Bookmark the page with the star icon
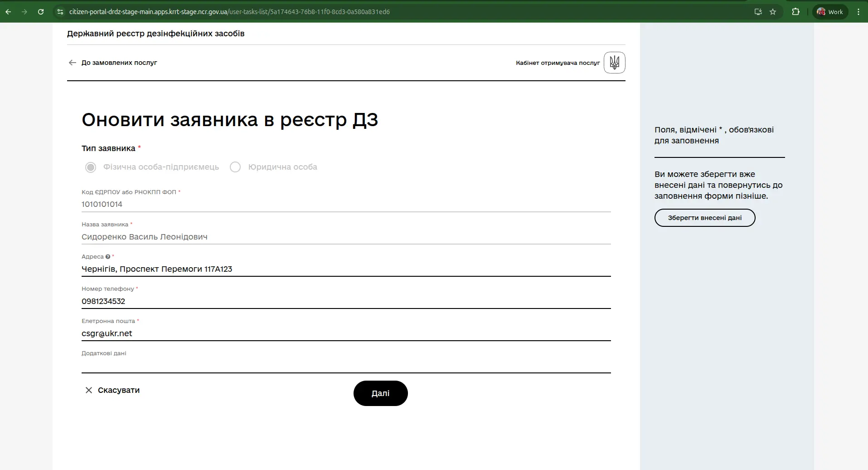The width and height of the screenshot is (868, 470). (x=773, y=12)
